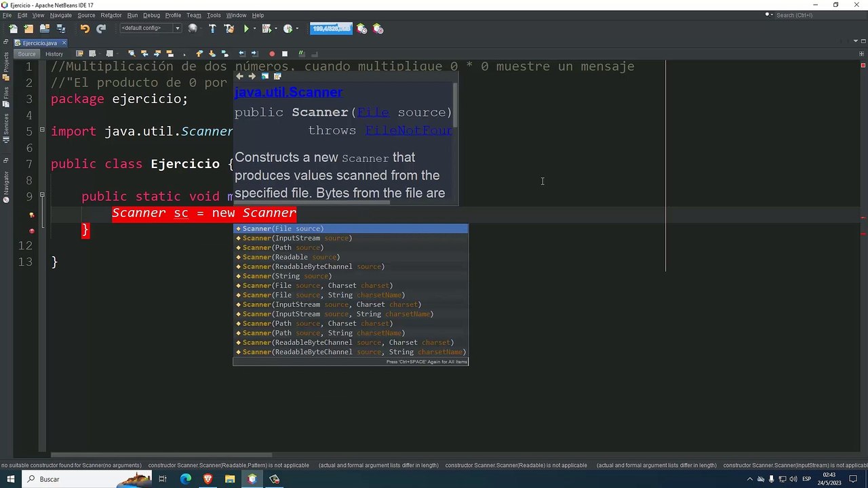Open the Navigate menu
Viewport: 868px width, 488px height.
pyautogui.click(x=60, y=15)
